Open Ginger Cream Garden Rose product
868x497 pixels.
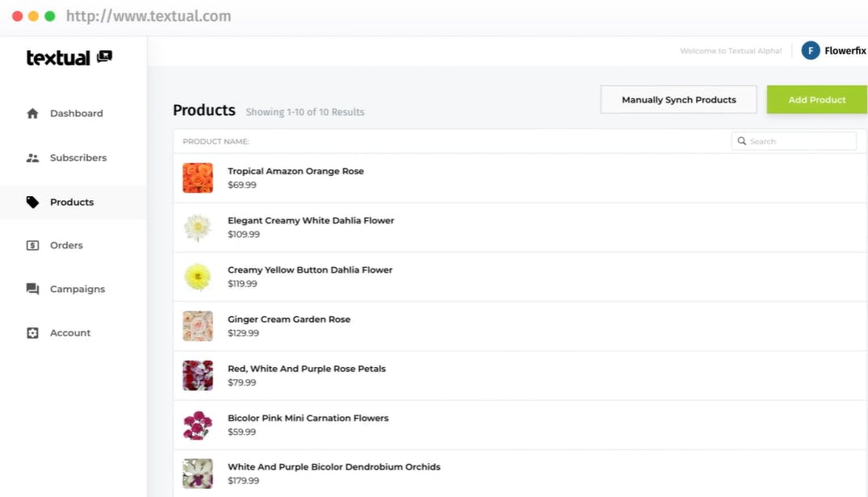pyautogui.click(x=289, y=319)
